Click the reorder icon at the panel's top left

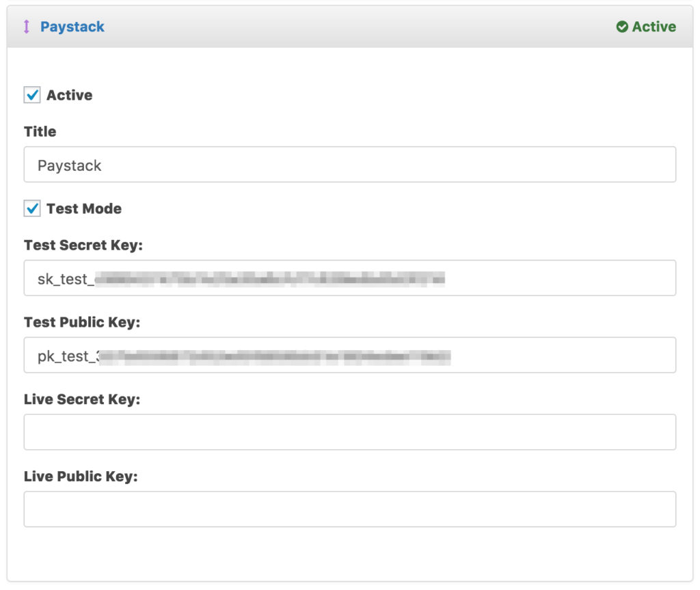(x=25, y=26)
